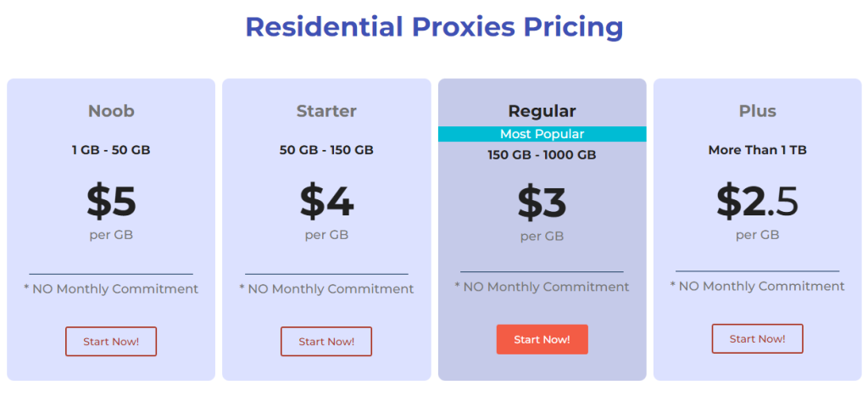
Task: Click the Residential Proxies Pricing heading
Action: [x=434, y=27]
